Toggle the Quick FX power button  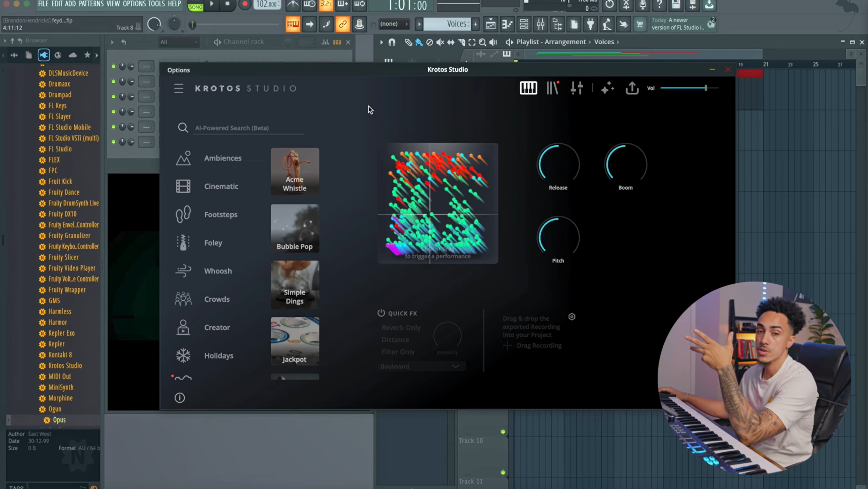381,313
